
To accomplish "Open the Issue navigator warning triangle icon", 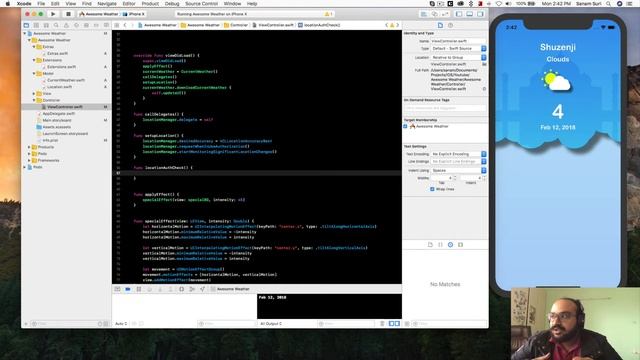I will click(x=66, y=25).
